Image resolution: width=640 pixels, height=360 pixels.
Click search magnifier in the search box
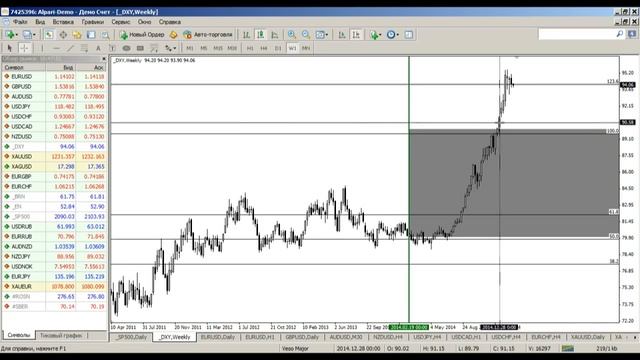620,34
